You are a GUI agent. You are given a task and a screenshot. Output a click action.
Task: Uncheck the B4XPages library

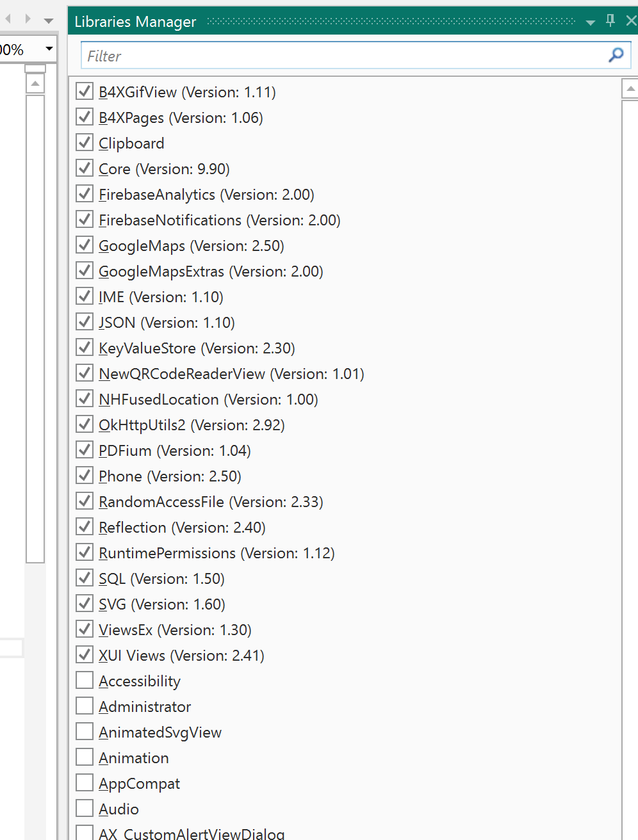click(x=85, y=117)
